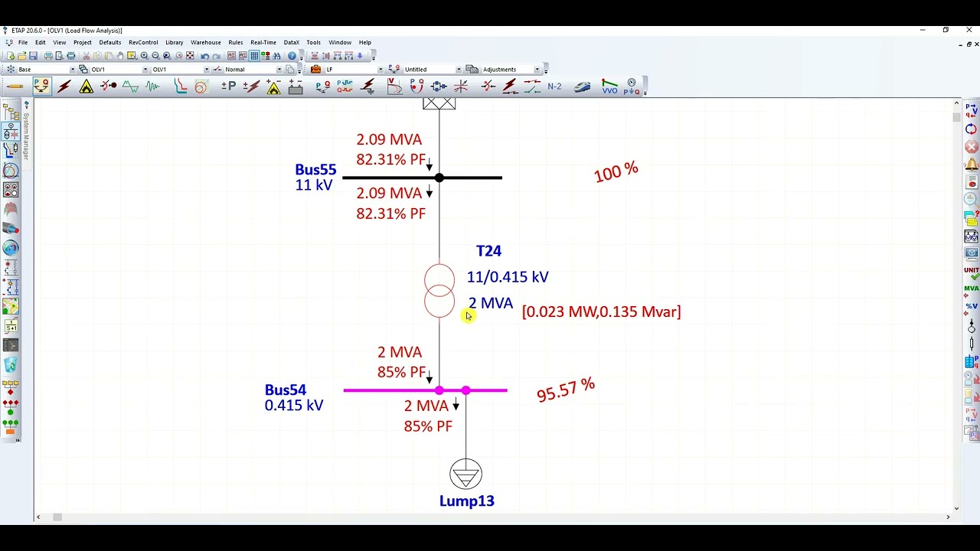Click the Zoom to Fit icon
The image size is (980, 551).
click(190, 56)
